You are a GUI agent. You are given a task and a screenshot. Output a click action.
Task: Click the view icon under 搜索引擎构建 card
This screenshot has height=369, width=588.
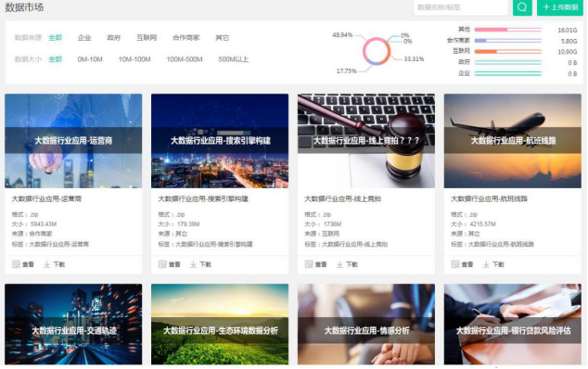coord(162,264)
